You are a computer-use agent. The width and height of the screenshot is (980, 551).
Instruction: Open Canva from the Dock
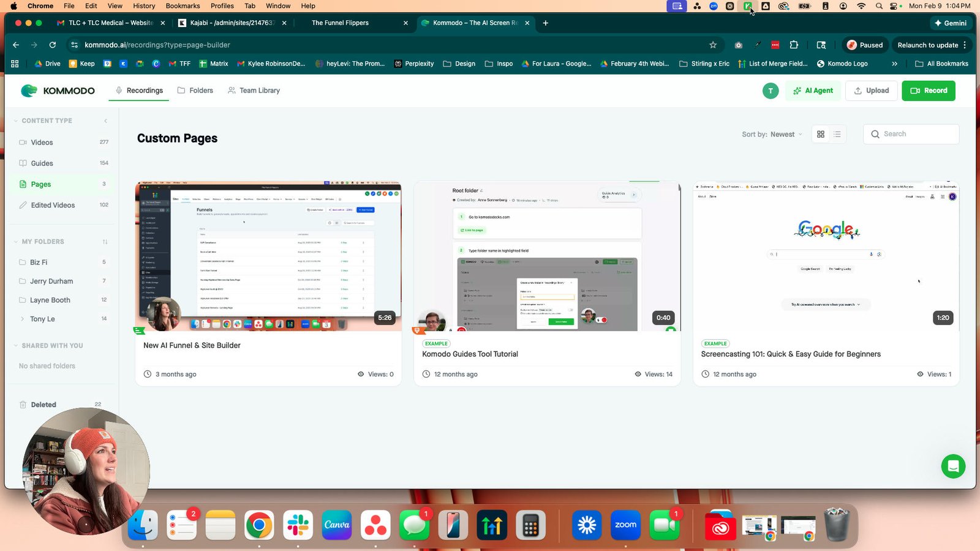pos(337,525)
